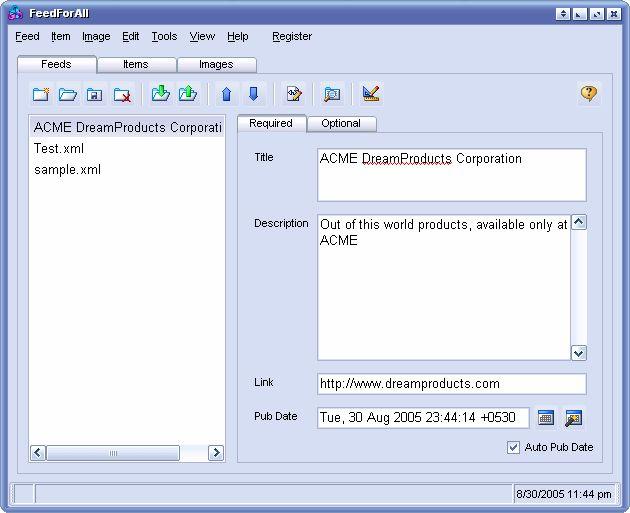
Task: Uncheck the Auto Pub Date checkbox
Action: (x=514, y=447)
